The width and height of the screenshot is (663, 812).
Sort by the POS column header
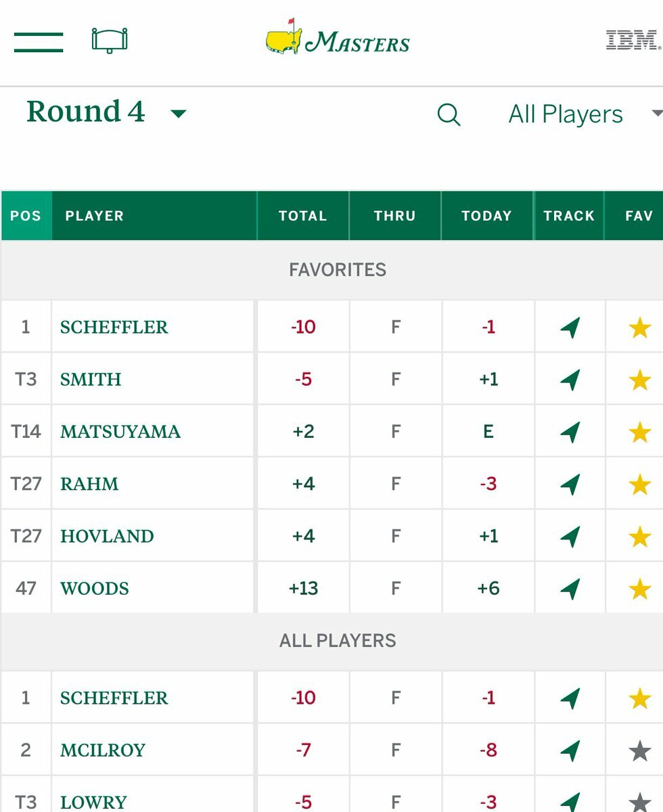click(26, 216)
